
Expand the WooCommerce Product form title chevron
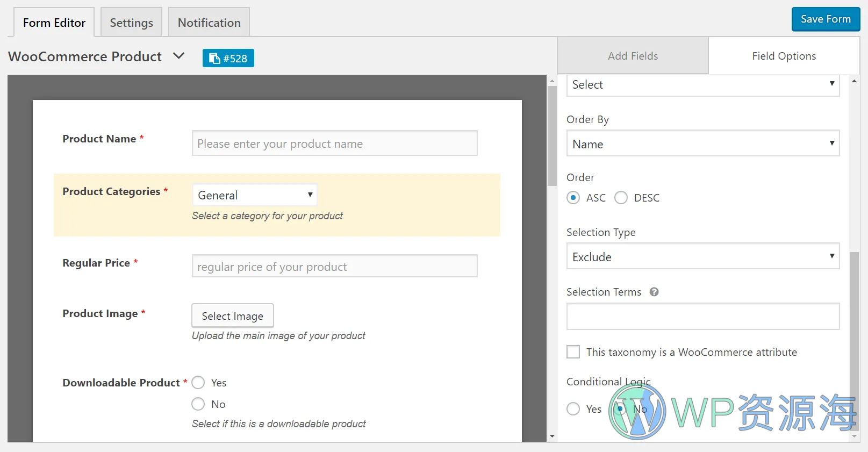click(x=179, y=55)
